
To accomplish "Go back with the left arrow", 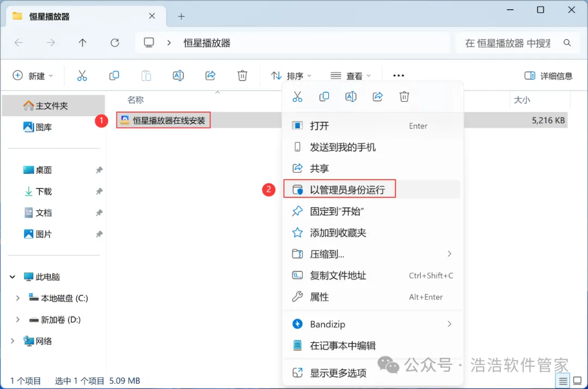I will [x=19, y=42].
